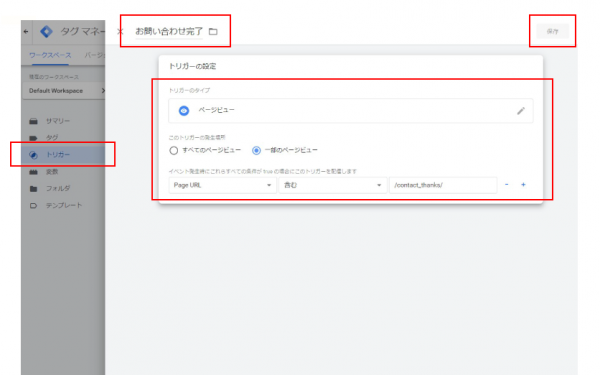Click the /contact_thanks/ value input field
This screenshot has width=600, height=375.
(443, 185)
